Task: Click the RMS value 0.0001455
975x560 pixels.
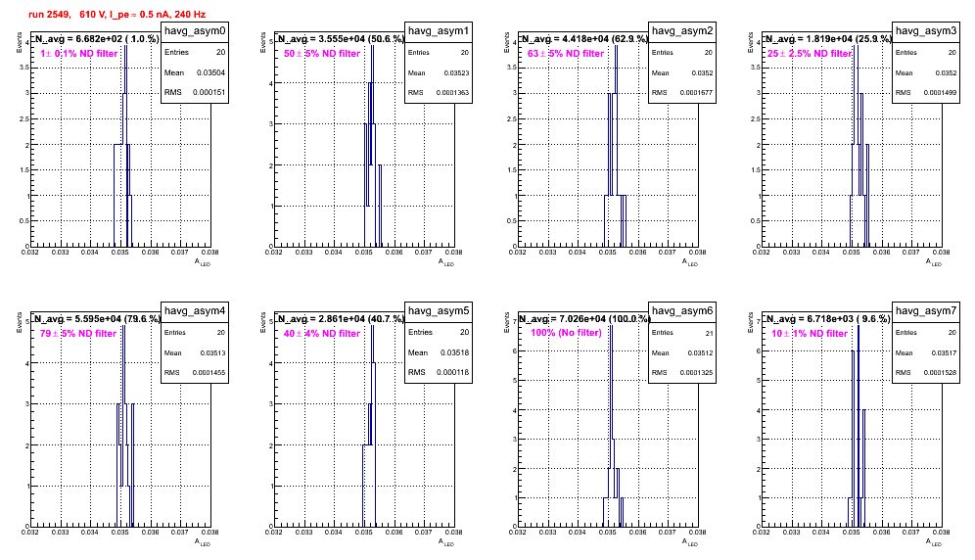Action: [209, 373]
